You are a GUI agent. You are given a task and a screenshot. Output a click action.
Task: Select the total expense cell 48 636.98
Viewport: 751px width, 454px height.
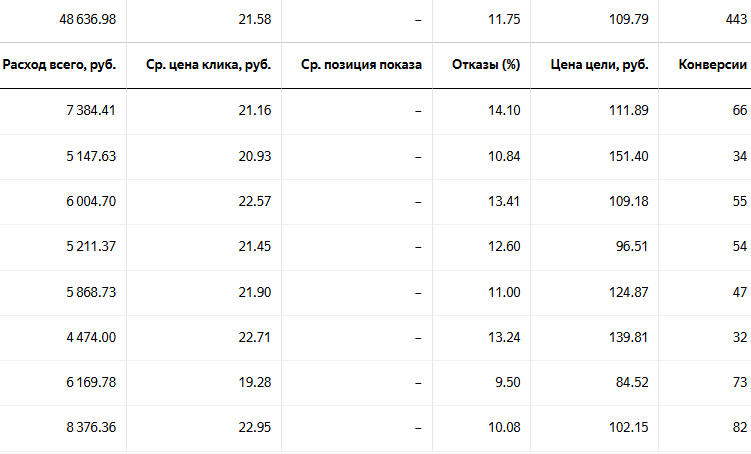88,20
